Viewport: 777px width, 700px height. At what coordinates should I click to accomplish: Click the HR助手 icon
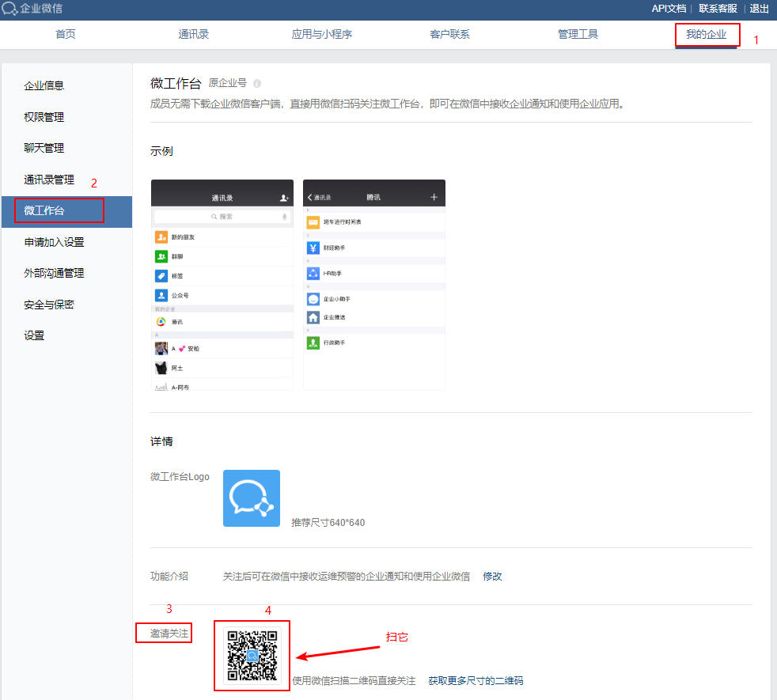(313, 273)
